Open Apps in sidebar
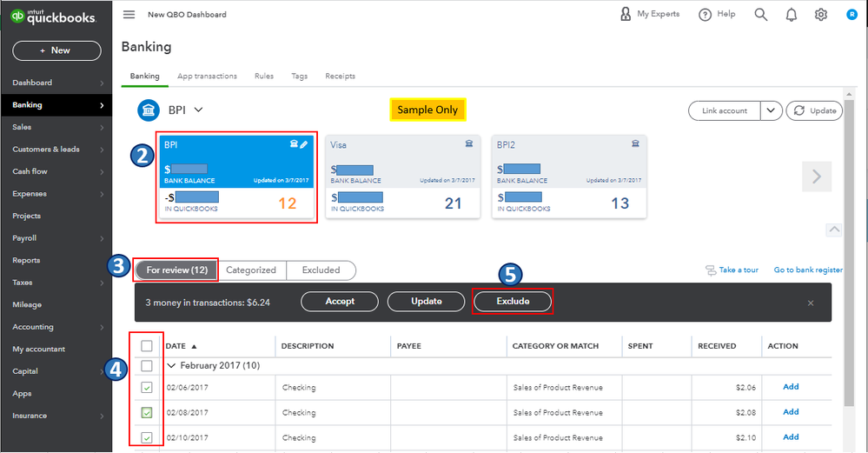The image size is (868, 453). click(22, 394)
